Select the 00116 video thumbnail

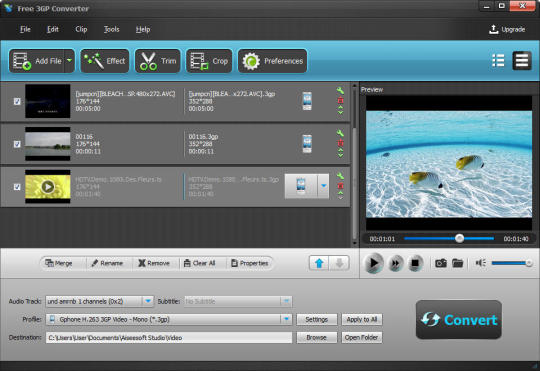coord(48,144)
